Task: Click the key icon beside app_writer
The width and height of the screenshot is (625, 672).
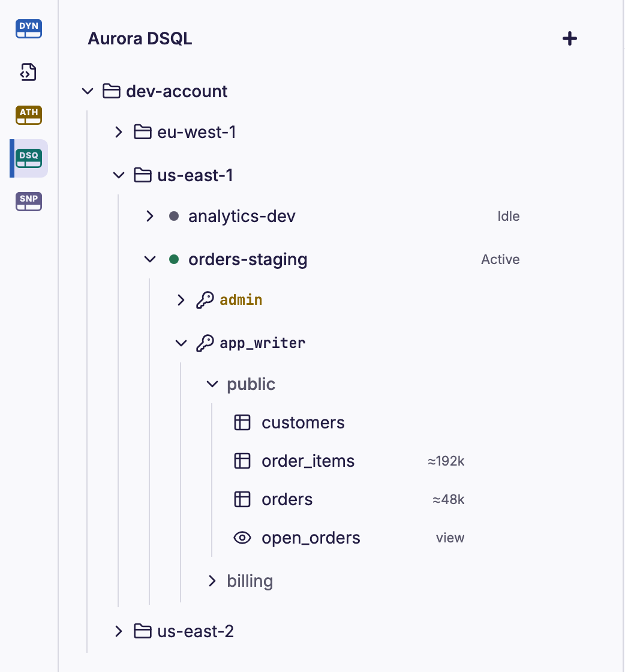Action: (205, 343)
